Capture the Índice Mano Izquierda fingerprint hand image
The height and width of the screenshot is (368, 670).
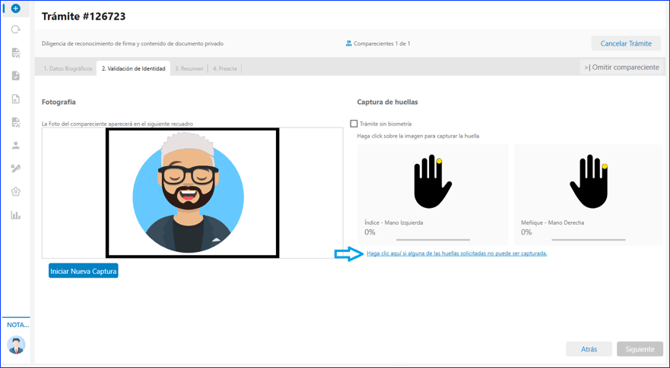tap(432, 182)
